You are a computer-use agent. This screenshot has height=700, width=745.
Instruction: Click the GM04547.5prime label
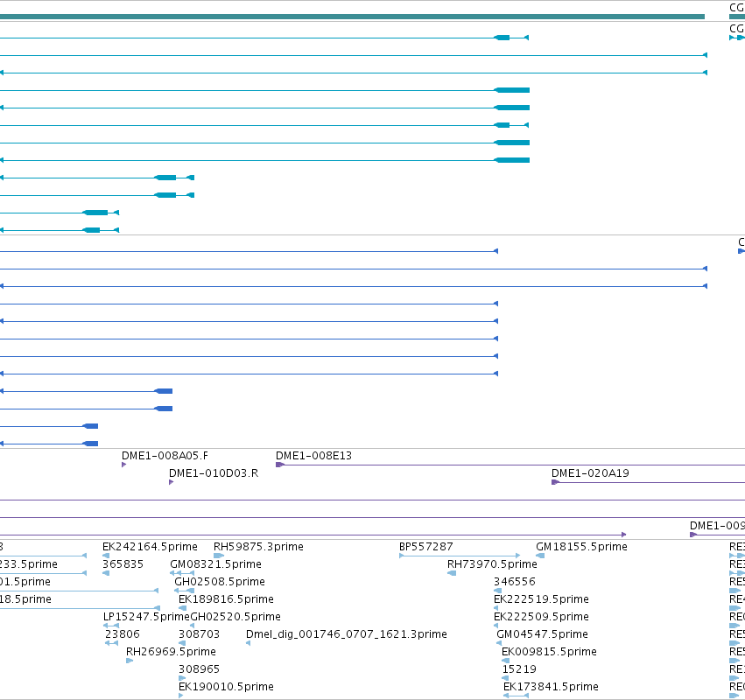click(542, 635)
